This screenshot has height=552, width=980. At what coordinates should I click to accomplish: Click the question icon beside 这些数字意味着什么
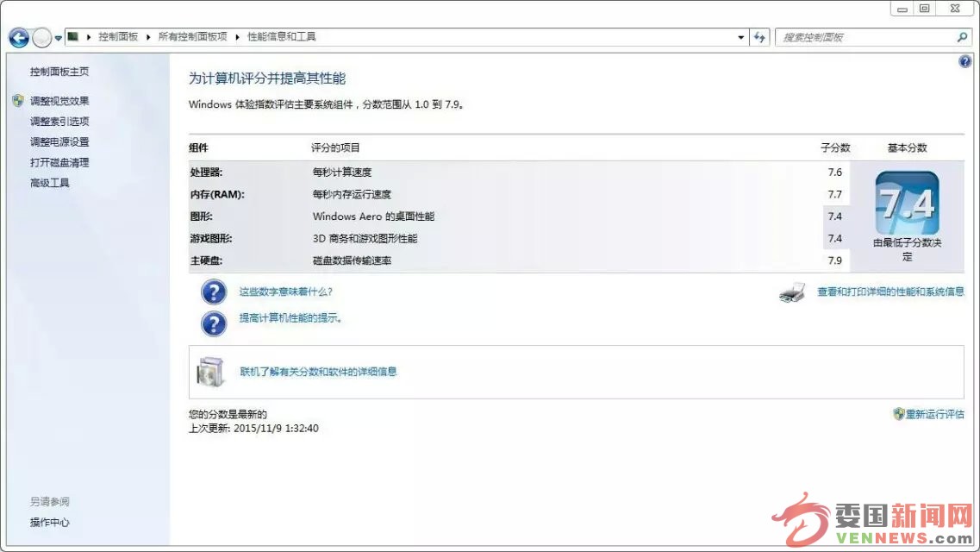point(214,292)
